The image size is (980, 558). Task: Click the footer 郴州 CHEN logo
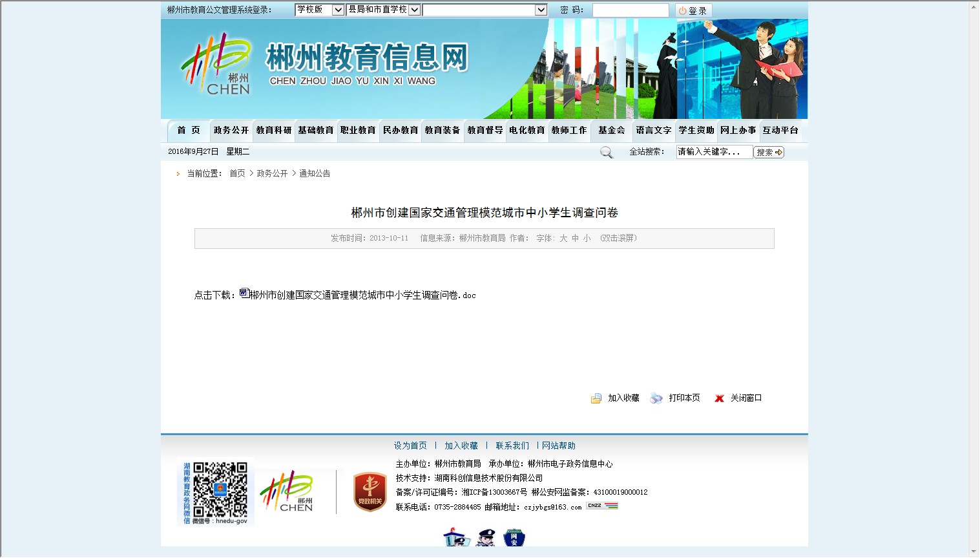tap(287, 492)
